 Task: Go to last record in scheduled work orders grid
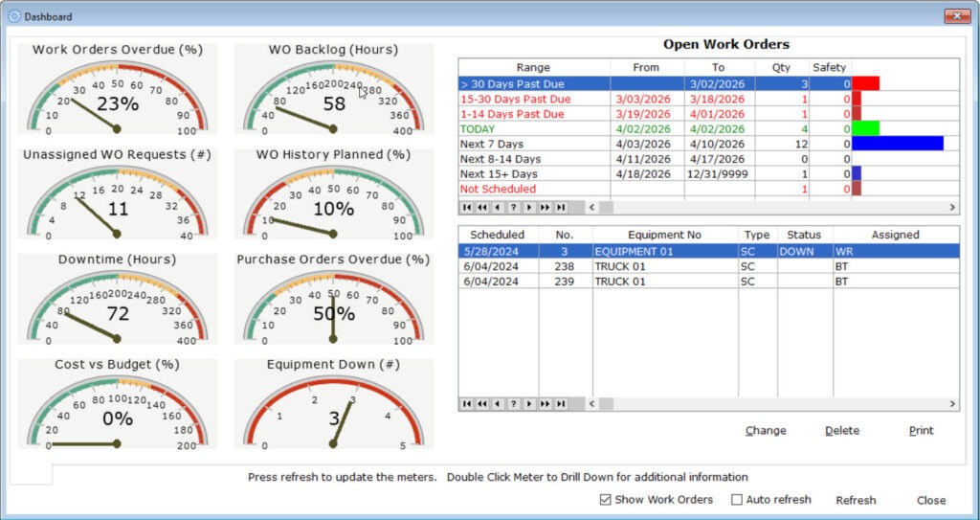point(561,404)
